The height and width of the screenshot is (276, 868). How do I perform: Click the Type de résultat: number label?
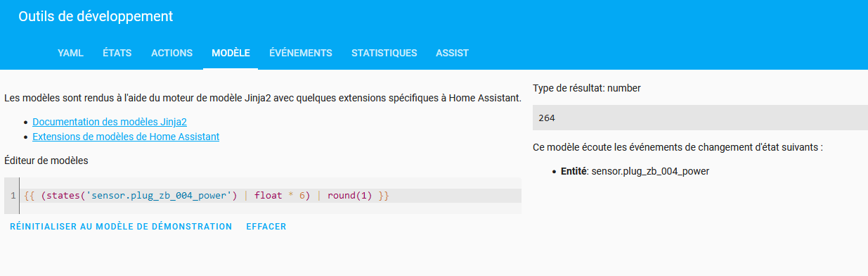pyautogui.click(x=587, y=88)
